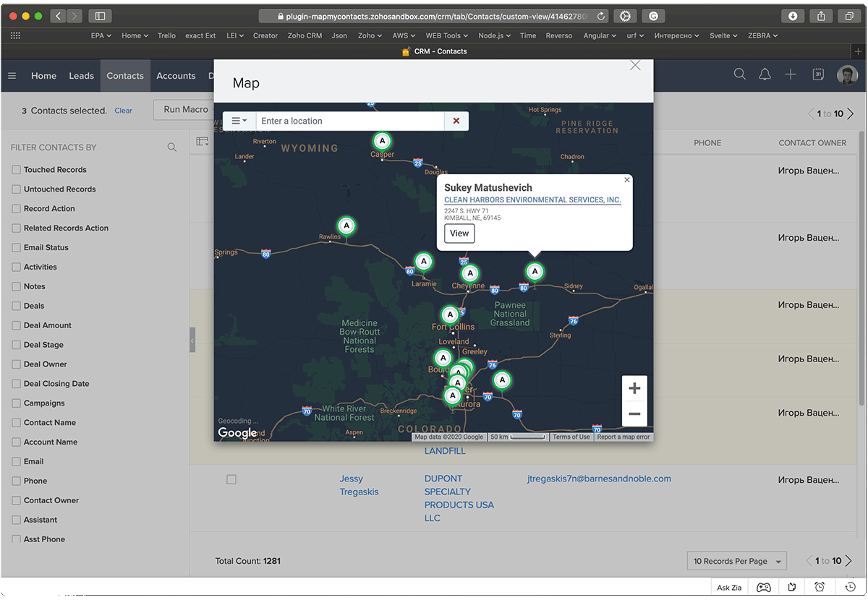Screen dimensions: 868x600
Task: Check the Deal Amount filter
Action: (x=16, y=325)
